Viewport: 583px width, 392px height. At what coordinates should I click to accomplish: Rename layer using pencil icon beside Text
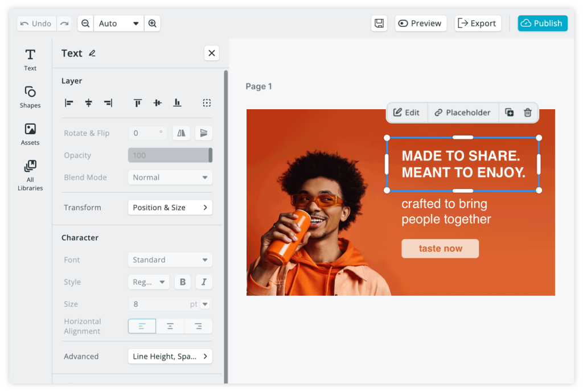pyautogui.click(x=92, y=53)
